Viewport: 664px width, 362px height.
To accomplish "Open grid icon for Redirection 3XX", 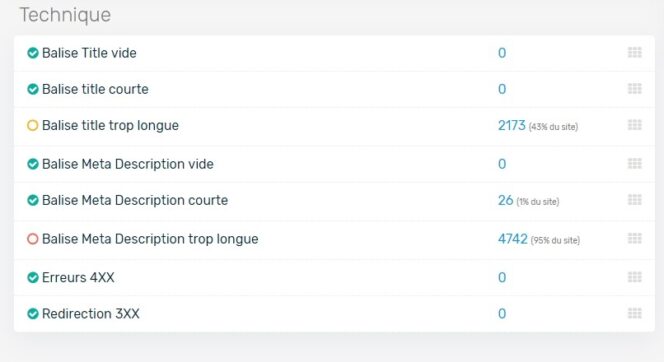I will (634, 314).
